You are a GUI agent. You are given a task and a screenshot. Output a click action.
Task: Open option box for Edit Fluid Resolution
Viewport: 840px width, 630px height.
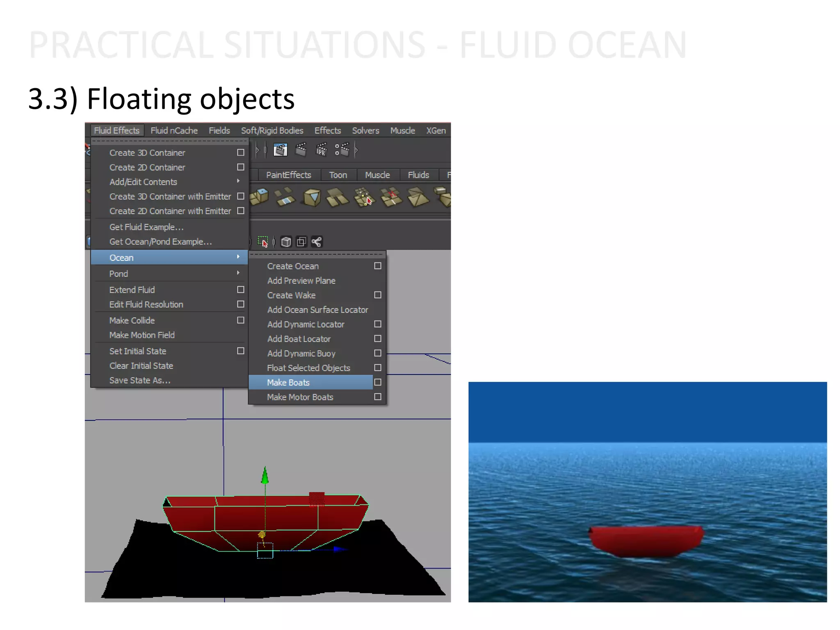pos(241,304)
